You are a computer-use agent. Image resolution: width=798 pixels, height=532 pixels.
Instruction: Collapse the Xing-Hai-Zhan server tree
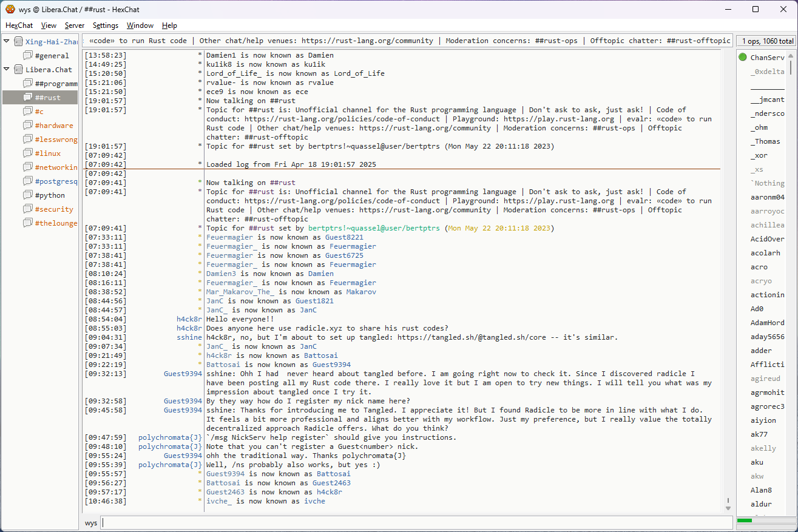7,41
